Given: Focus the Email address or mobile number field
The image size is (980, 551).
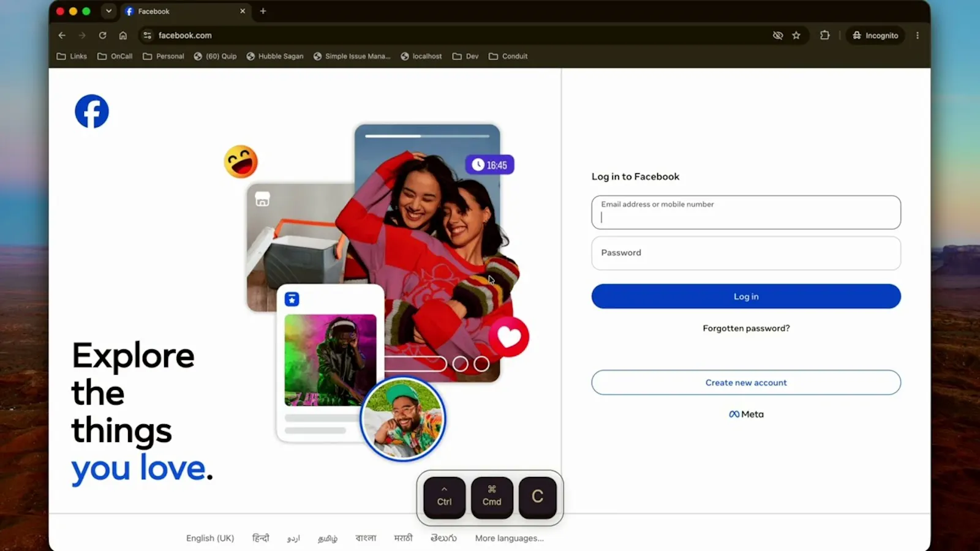Looking at the screenshot, I should pos(746,212).
